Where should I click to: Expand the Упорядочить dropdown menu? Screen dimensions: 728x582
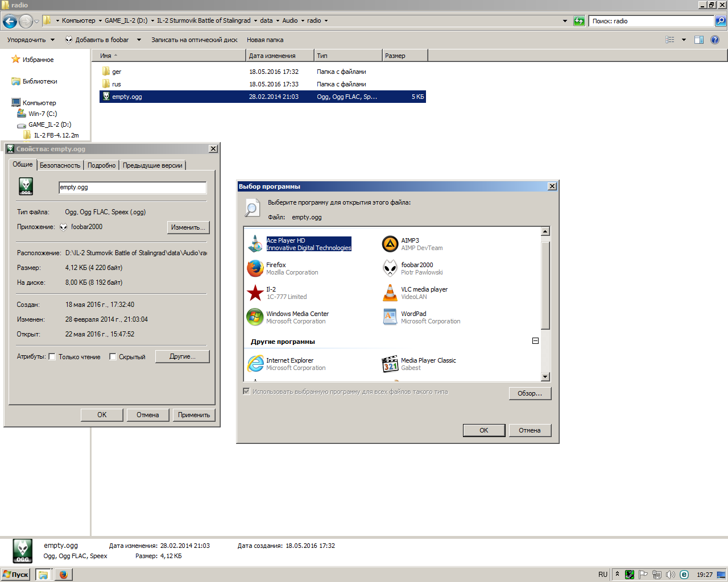coord(31,40)
